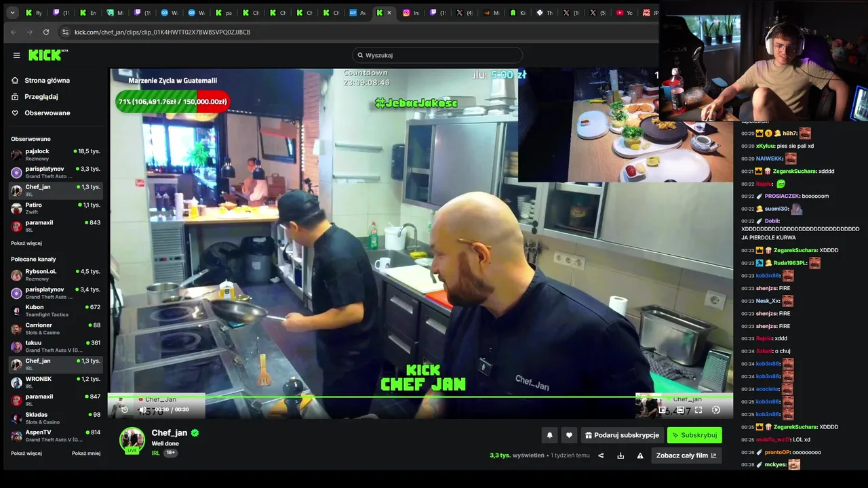The width and height of the screenshot is (868, 488).
Task: Click the notification bell for Chef_jan
Action: pyautogui.click(x=550, y=435)
